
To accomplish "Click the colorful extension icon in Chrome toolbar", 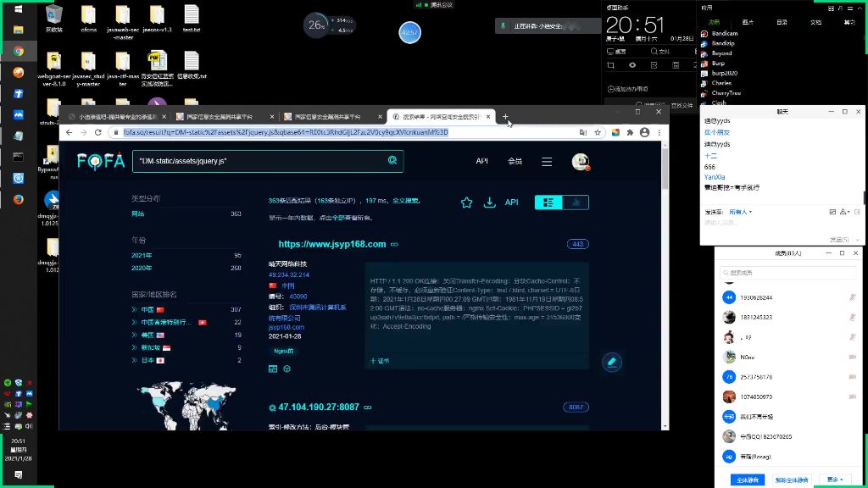I will (x=615, y=132).
